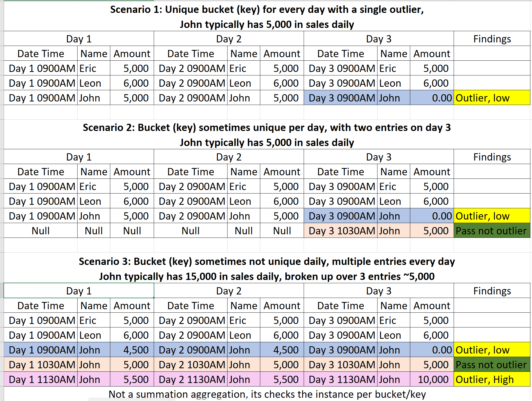Click Scenario 1 'Outlier, low' yellow cell
Image resolution: width=532 pixels, height=401 pixels.
pos(492,98)
